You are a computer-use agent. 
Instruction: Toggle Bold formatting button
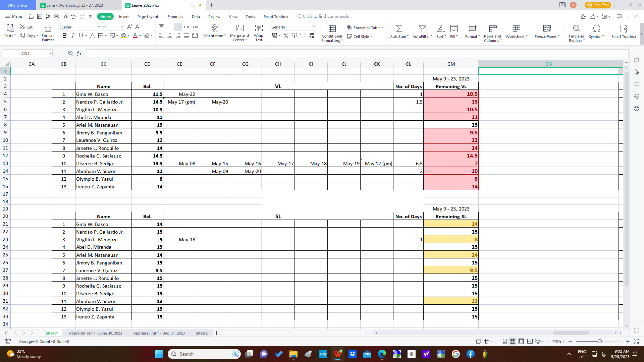pyautogui.click(x=64, y=36)
